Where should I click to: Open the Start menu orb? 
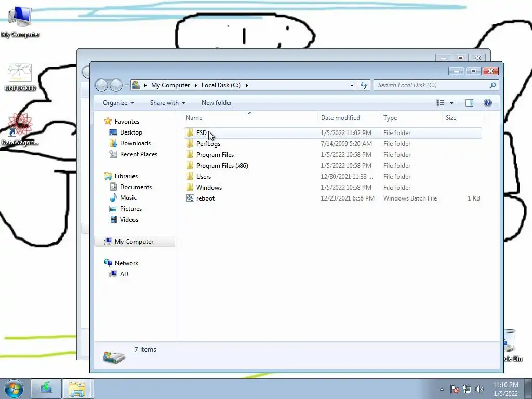click(x=14, y=389)
